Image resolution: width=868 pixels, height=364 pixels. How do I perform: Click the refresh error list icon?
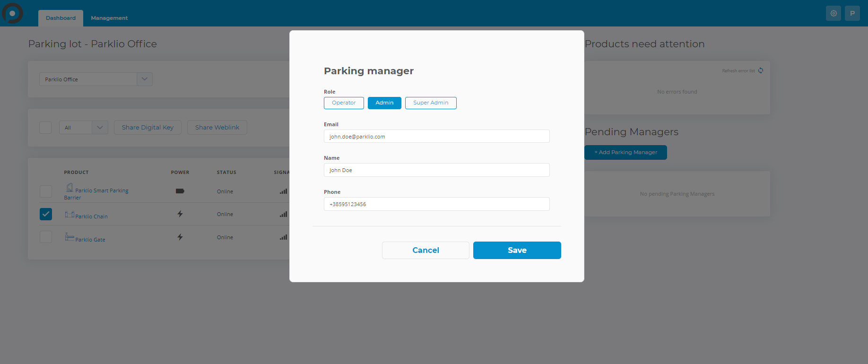[761, 71]
